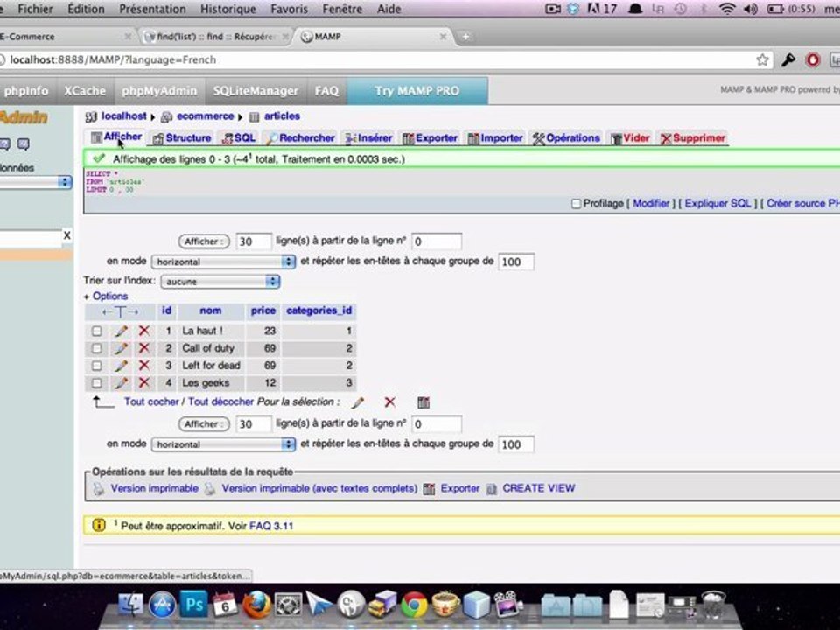The image size is (840, 630).
Task: Open Google Chrome from the Dock
Action: pyautogui.click(x=414, y=605)
